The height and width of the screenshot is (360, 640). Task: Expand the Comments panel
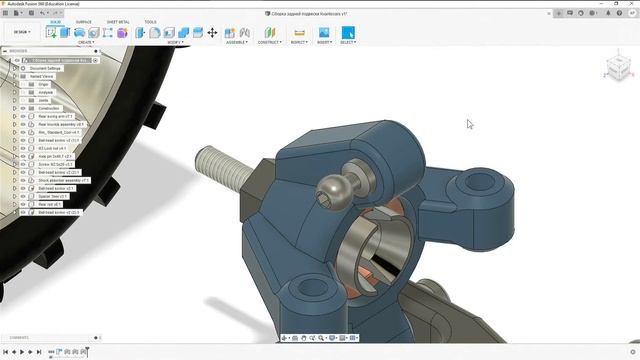[96, 338]
